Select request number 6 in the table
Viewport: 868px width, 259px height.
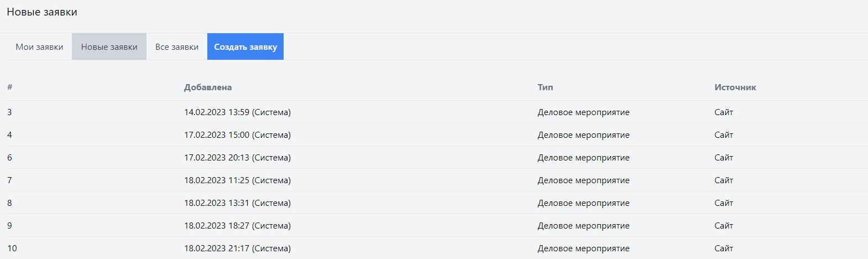point(9,158)
